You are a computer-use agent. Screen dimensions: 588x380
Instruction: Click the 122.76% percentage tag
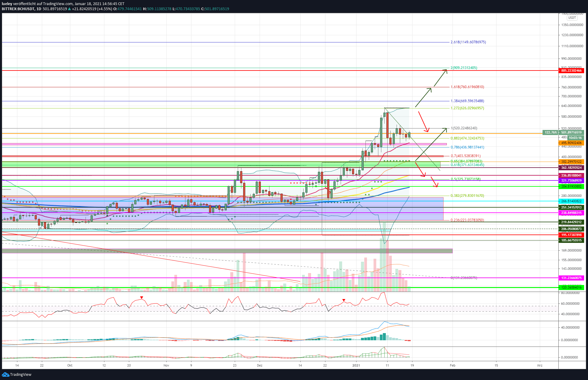click(551, 133)
